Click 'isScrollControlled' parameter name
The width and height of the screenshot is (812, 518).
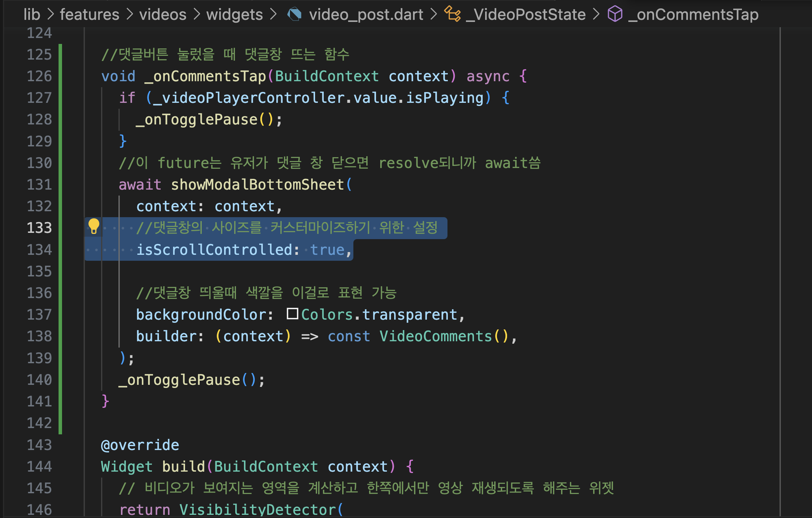click(214, 250)
